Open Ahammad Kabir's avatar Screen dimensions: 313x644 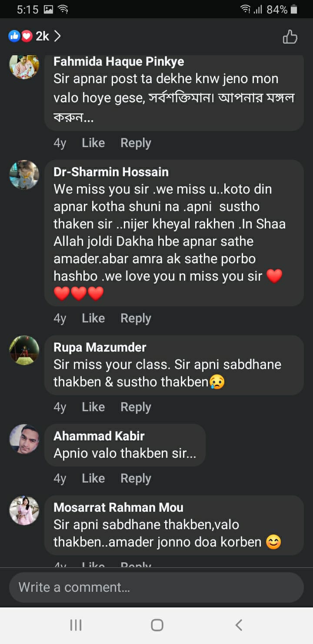[24, 439]
